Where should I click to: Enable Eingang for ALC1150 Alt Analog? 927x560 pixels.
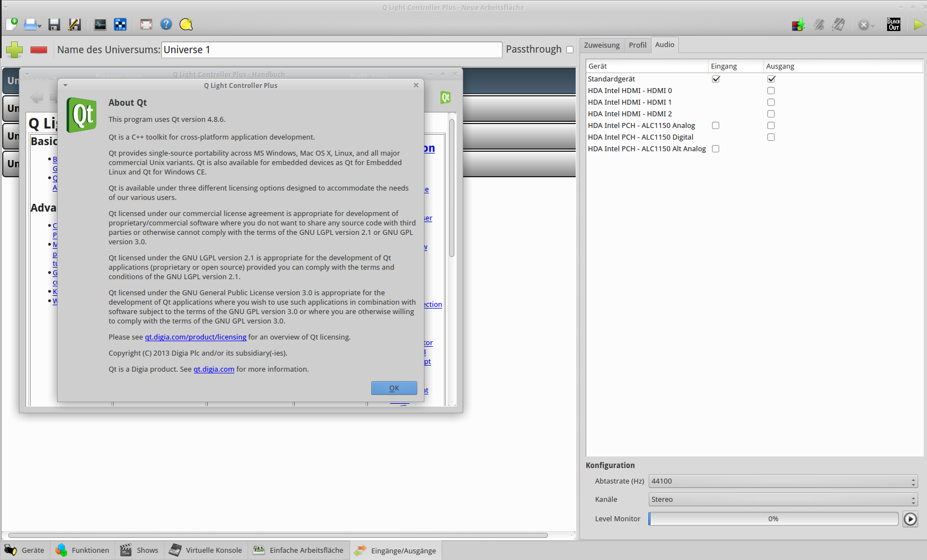716,149
